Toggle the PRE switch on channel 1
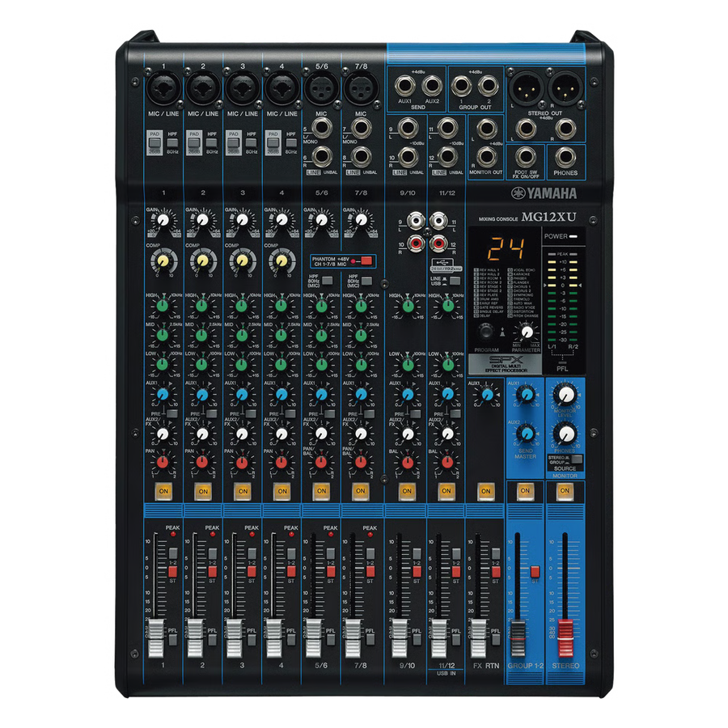Screen dimensions: 728x728 tap(171, 413)
